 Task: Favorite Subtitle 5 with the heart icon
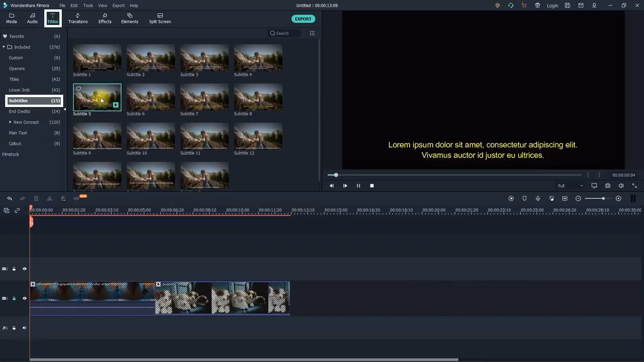coord(79,89)
